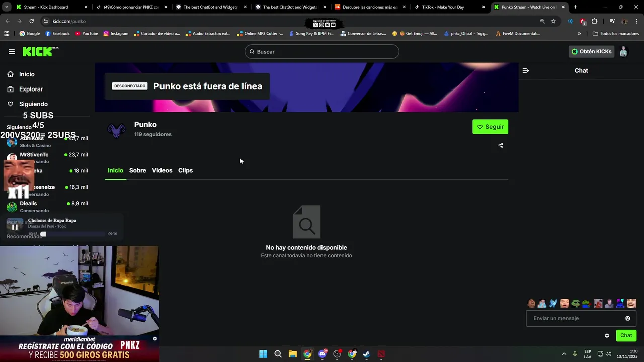The image size is (644, 362).
Task: Open MrStivenTc channel in sidebar
Action: [x=48, y=158]
